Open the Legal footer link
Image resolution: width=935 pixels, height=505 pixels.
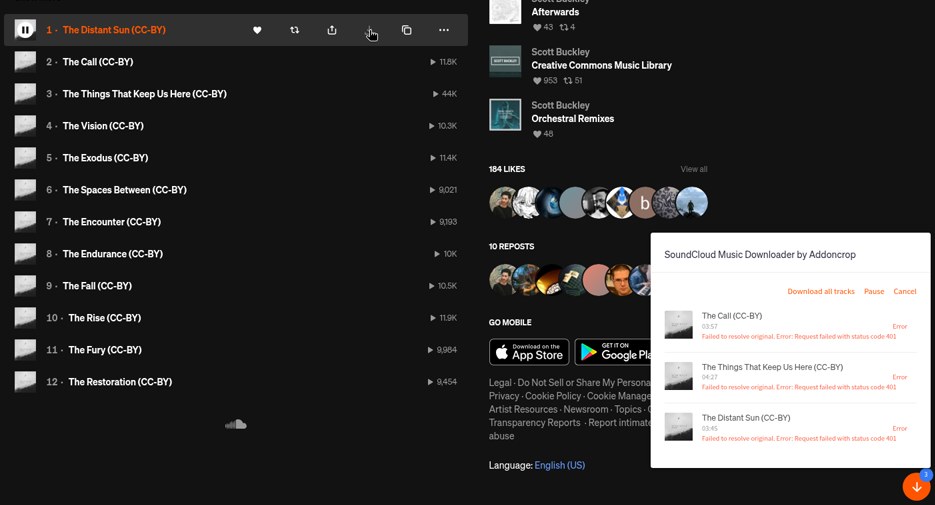coord(500,383)
